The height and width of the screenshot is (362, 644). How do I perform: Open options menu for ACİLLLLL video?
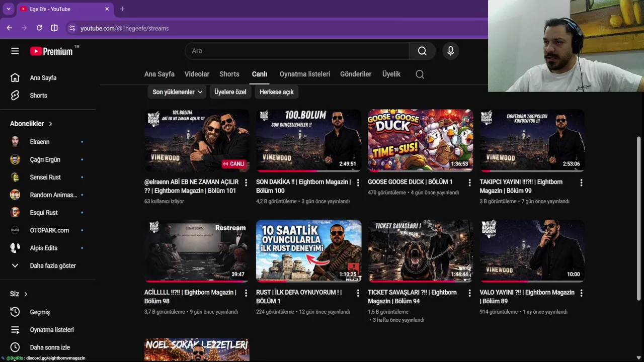pyautogui.click(x=246, y=293)
